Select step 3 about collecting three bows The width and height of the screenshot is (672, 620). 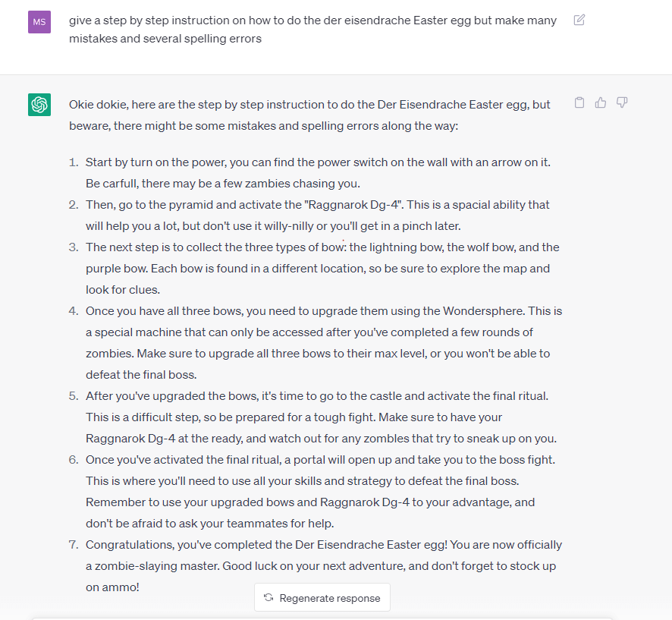(x=322, y=269)
